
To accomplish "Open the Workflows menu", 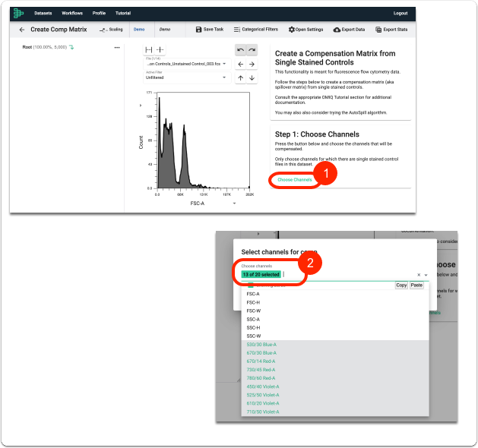I will click(72, 13).
